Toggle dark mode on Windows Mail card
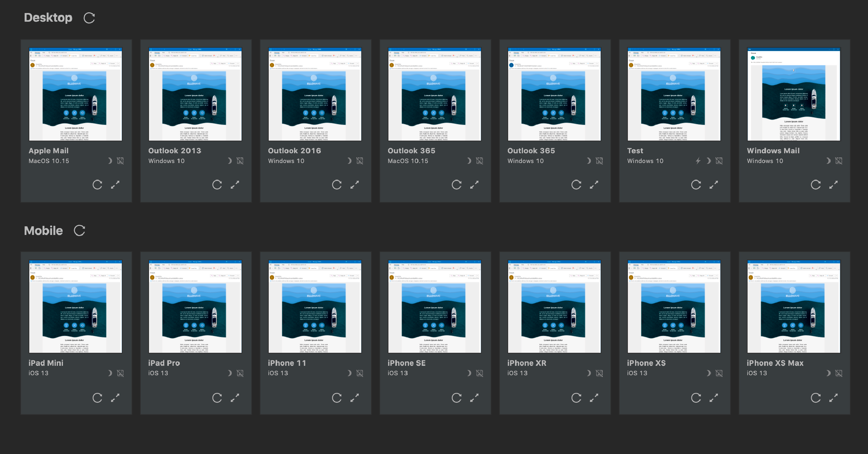The width and height of the screenshot is (868, 454). pyautogui.click(x=828, y=160)
